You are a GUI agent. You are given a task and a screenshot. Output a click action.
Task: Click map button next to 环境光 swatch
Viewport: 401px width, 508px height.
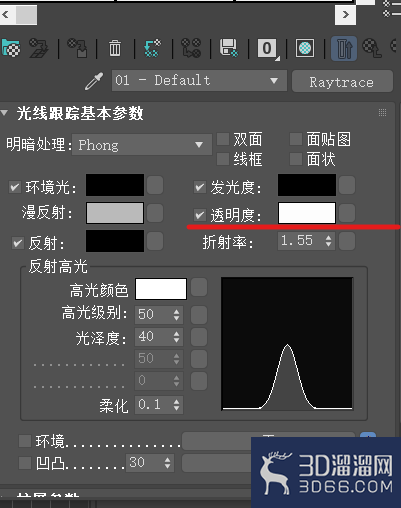[x=155, y=185]
